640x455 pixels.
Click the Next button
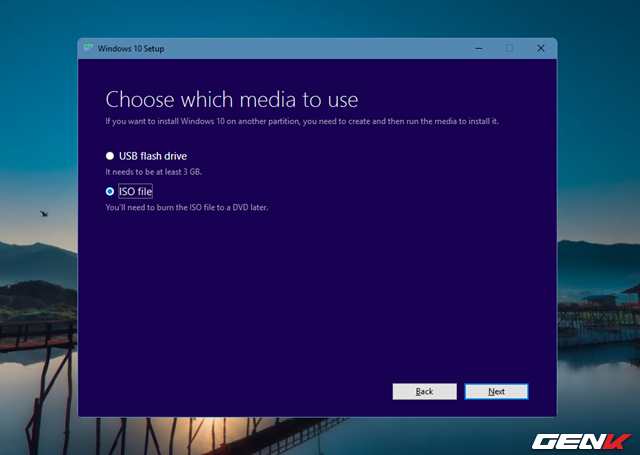[496, 391]
